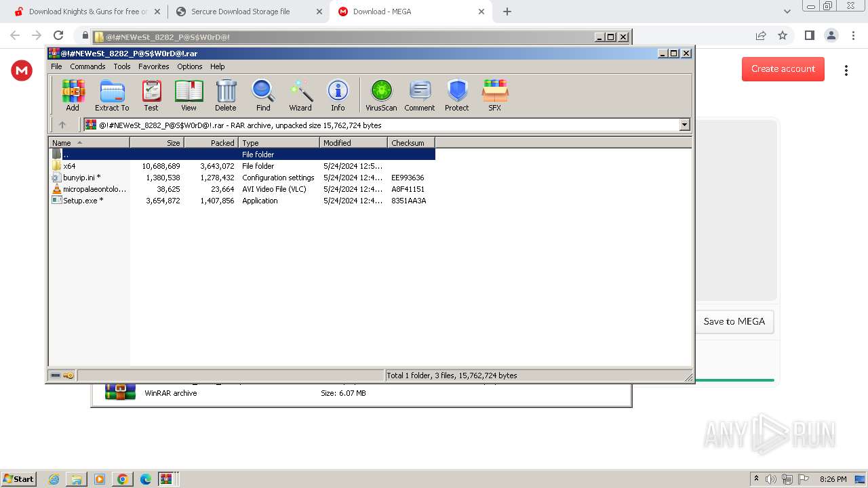The width and height of the screenshot is (868, 488).
Task: Click checksum 8351AA3A for Setup.exe
Action: [x=409, y=201]
